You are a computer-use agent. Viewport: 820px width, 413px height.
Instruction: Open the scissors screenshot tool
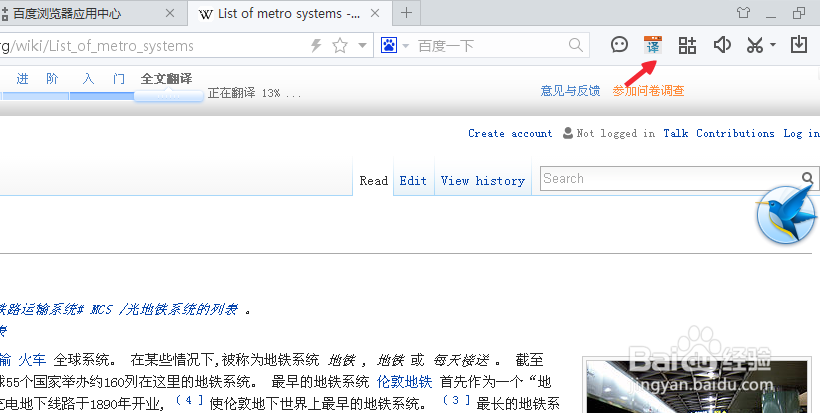(x=755, y=45)
